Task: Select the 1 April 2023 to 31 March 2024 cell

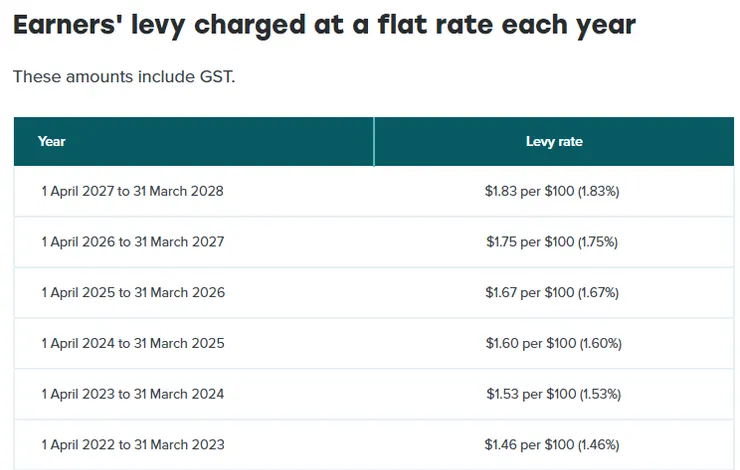Action: point(132,394)
